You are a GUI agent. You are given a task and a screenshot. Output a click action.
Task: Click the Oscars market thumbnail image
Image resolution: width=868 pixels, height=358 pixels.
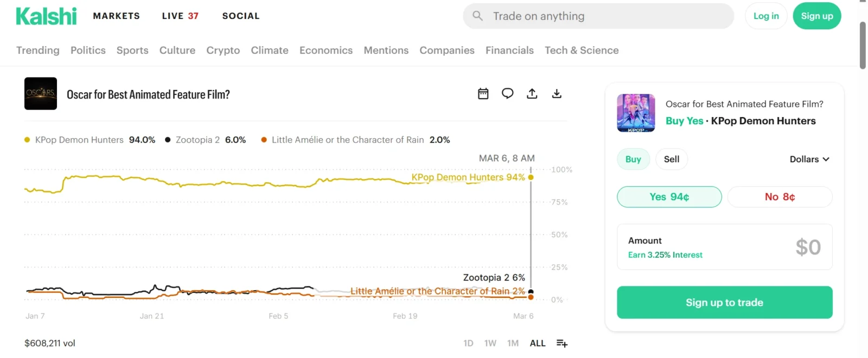[x=41, y=94]
